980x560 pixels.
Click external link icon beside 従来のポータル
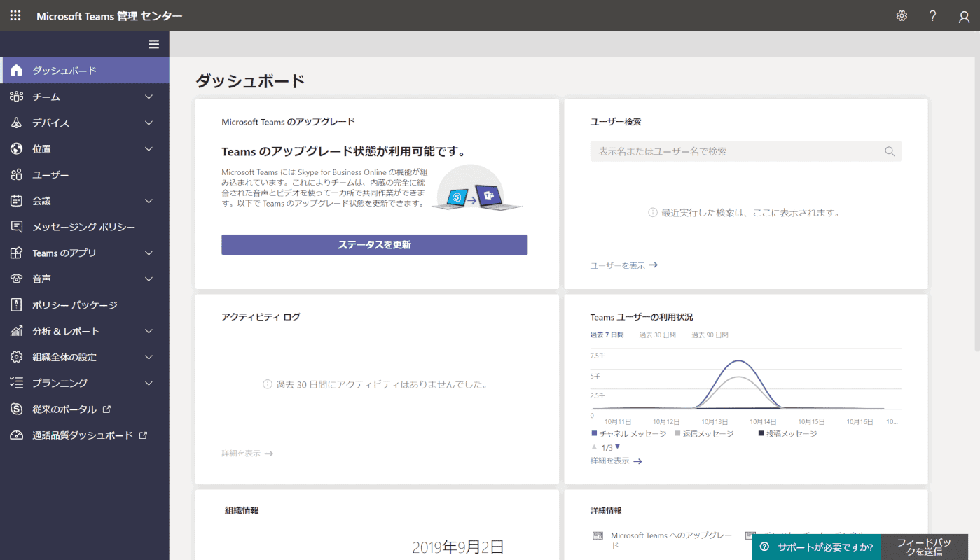(106, 409)
